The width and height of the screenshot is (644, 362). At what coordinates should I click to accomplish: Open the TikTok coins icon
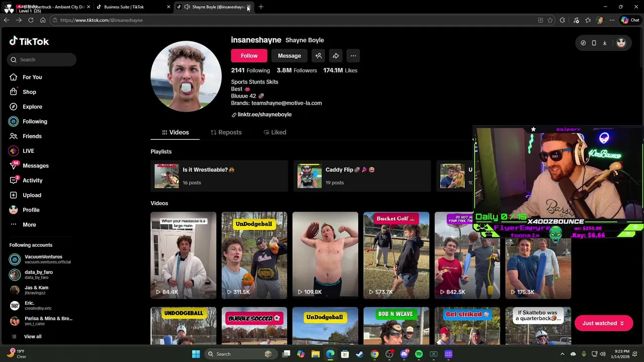coord(583,43)
